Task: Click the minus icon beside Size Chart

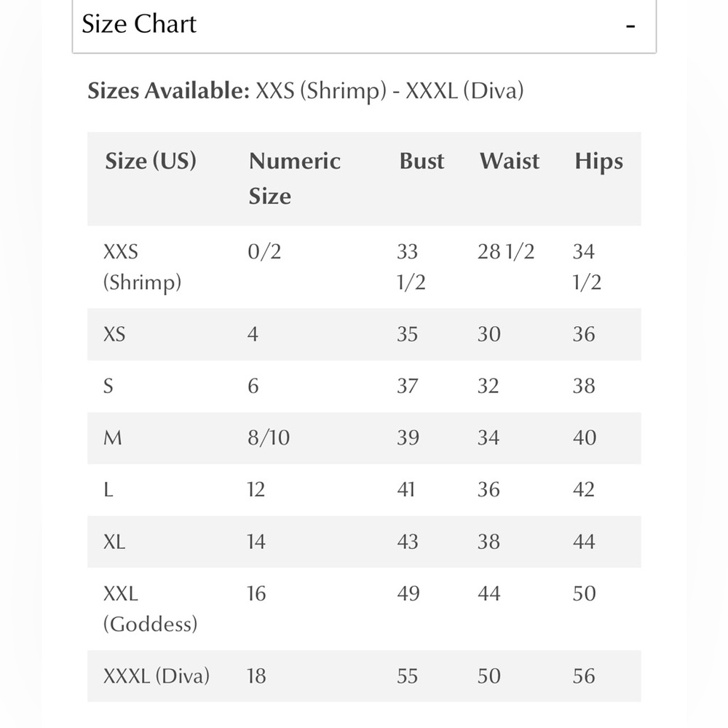Action: click(630, 26)
